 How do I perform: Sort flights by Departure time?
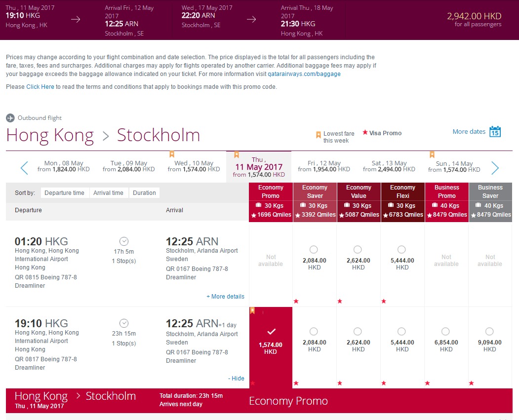coord(64,193)
